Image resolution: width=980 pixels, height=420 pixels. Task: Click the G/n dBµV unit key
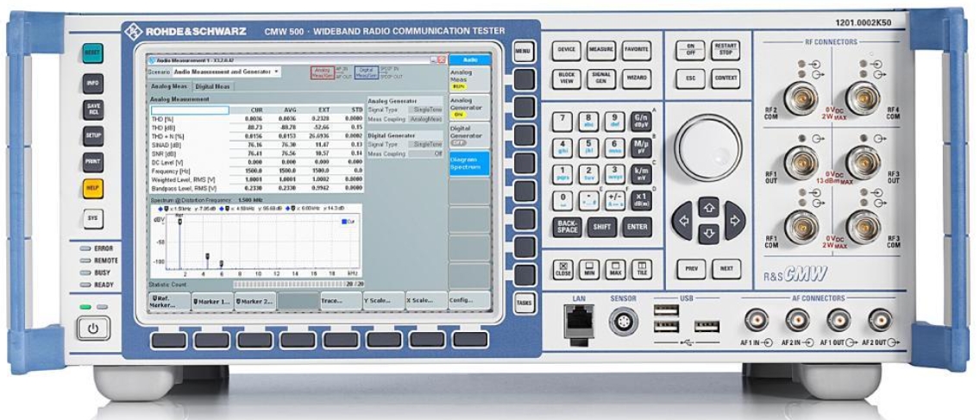pos(641,121)
